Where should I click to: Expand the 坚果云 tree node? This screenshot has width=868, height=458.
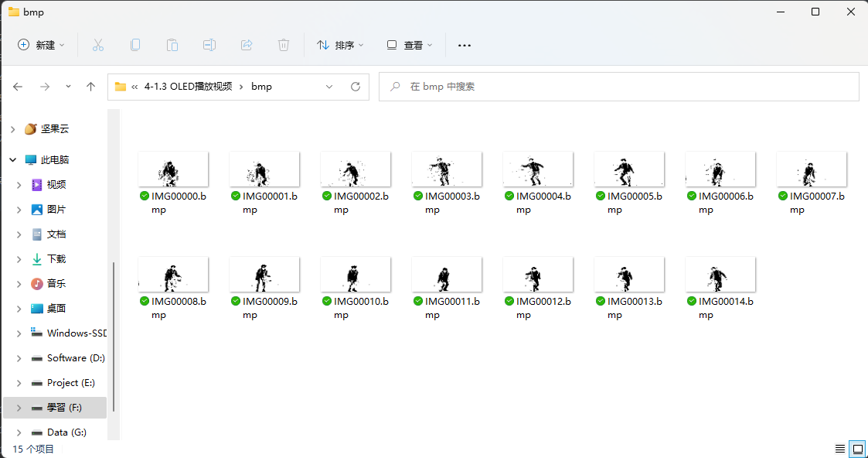12,129
